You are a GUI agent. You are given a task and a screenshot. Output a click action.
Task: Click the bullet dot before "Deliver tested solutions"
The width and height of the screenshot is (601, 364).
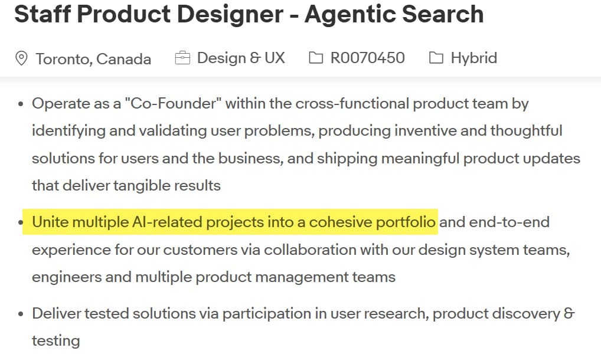21,314
